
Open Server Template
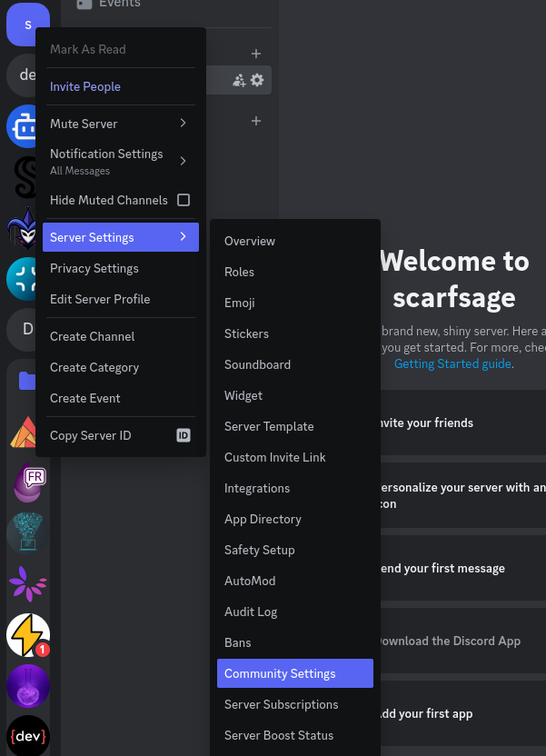[295, 426]
